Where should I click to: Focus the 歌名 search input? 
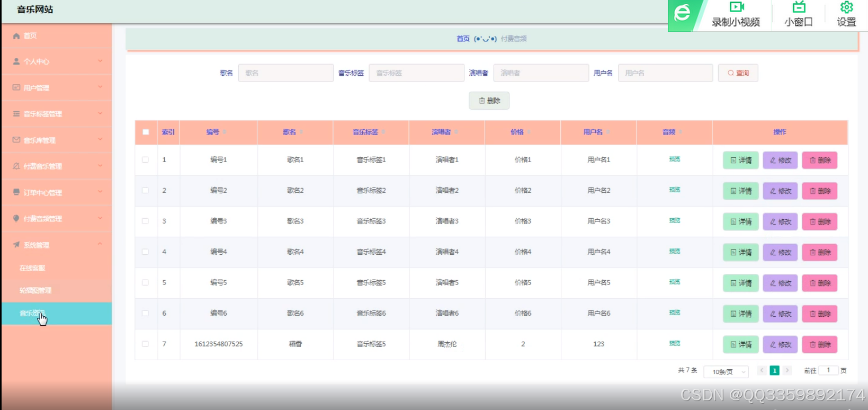[x=286, y=73]
